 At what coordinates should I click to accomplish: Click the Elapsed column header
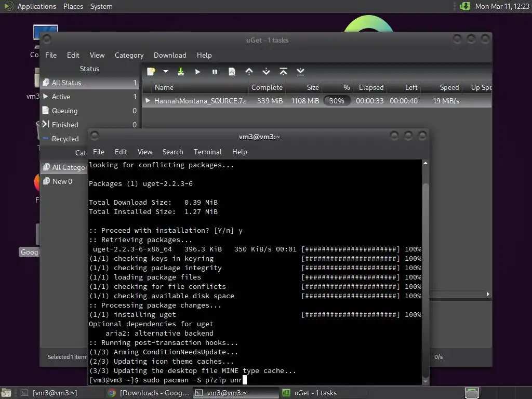[370, 87]
